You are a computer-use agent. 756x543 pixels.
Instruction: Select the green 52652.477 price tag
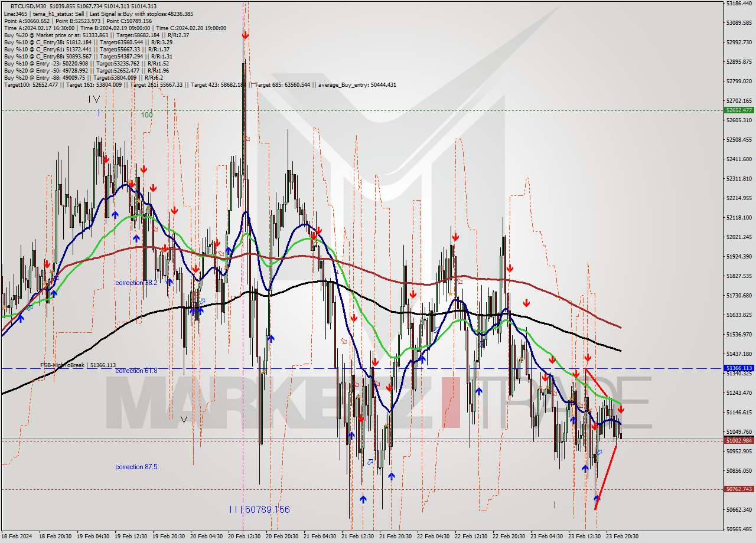[x=739, y=110]
